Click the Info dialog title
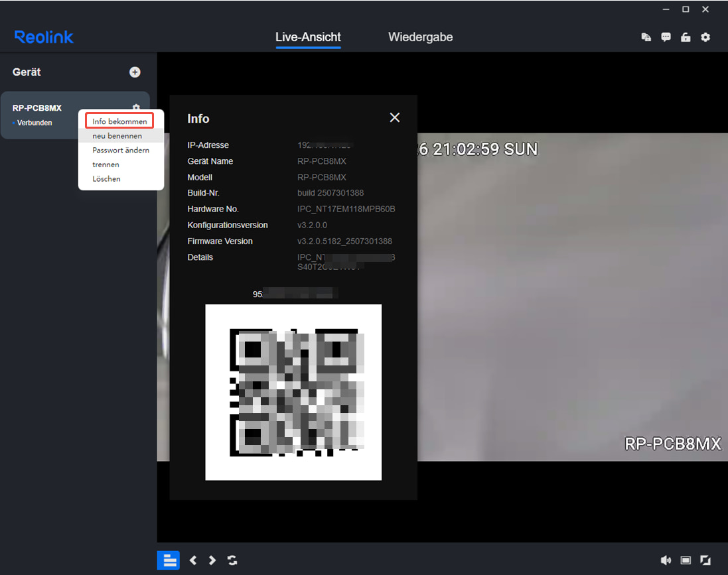 [x=198, y=119]
